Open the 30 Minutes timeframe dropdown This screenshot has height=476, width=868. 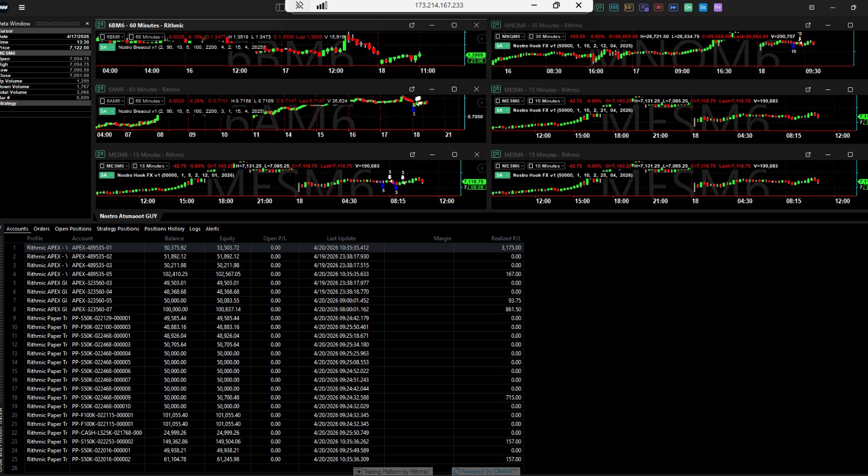(547, 36)
